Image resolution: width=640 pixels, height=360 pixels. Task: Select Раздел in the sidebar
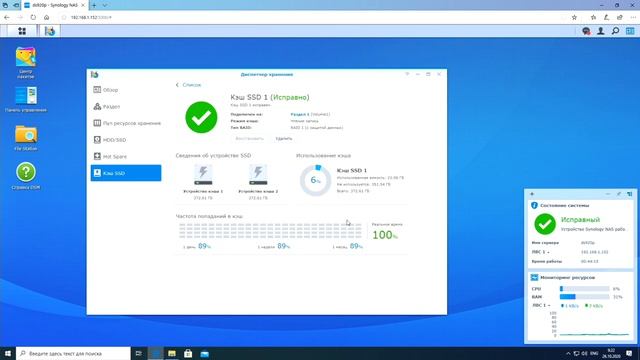point(126,107)
